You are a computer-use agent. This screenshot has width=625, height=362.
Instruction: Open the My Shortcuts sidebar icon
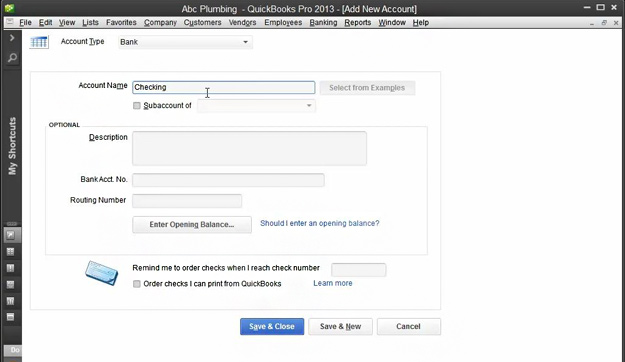click(10, 235)
